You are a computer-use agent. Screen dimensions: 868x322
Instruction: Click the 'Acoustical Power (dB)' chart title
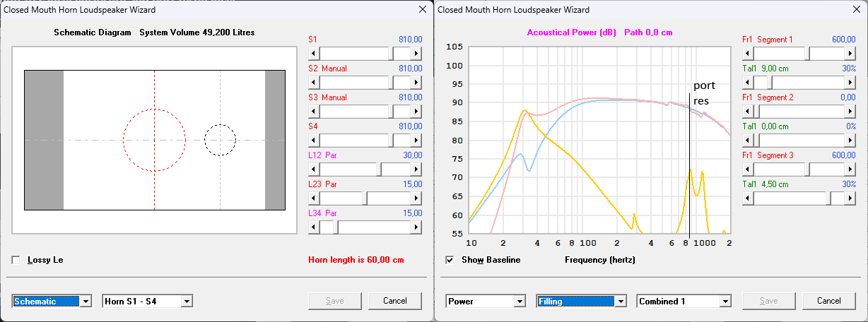point(572,32)
